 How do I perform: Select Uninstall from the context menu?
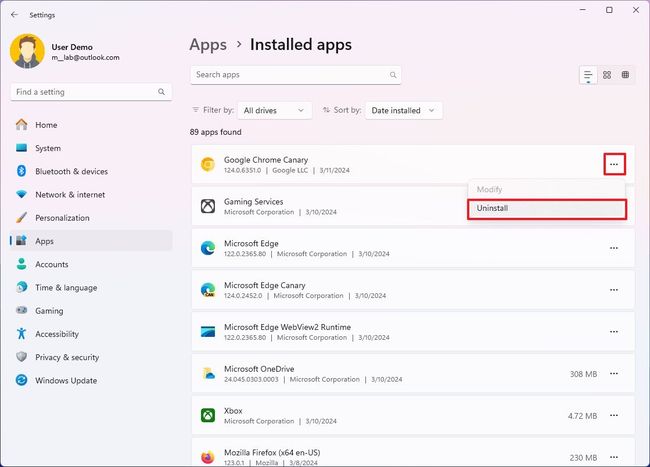pos(546,208)
